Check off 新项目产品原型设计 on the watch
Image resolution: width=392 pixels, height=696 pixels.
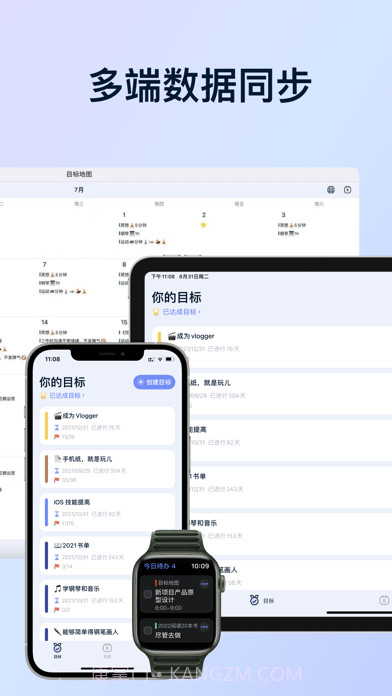(x=148, y=594)
